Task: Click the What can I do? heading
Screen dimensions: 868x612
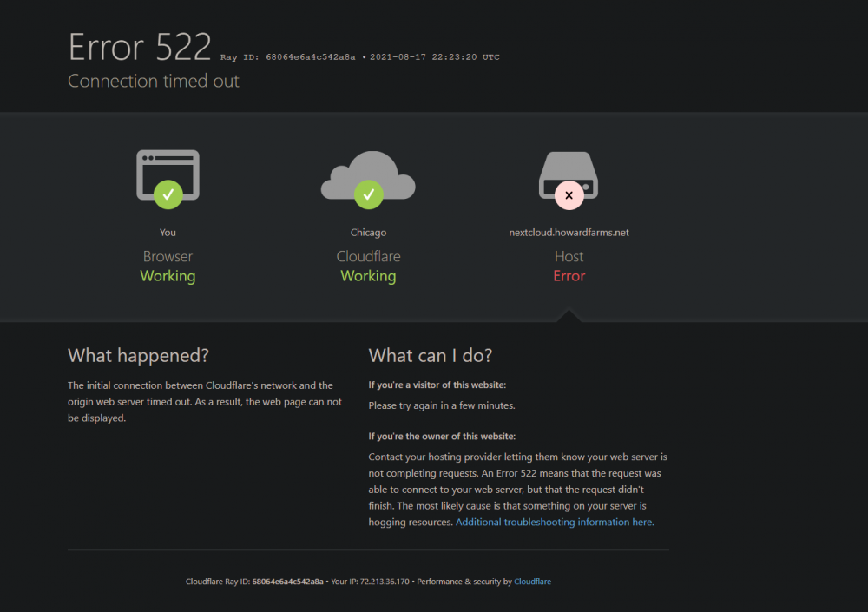Action: point(431,356)
